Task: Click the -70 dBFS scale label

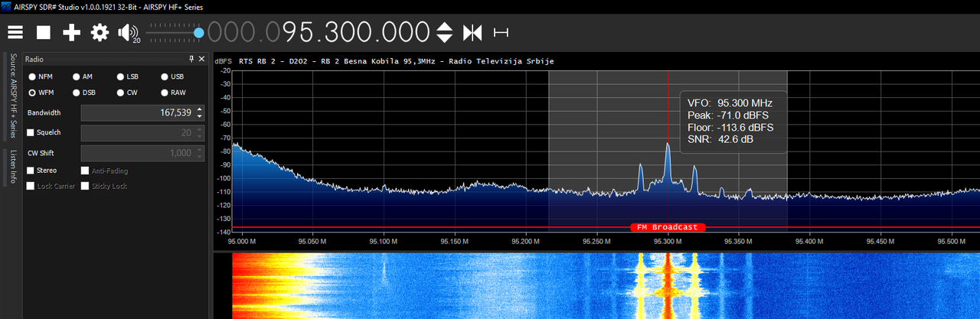Action: [x=225, y=138]
